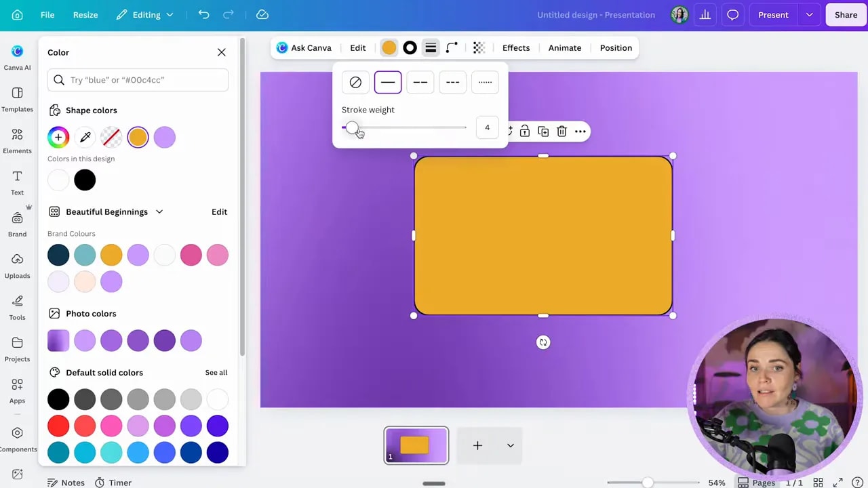This screenshot has width=868, height=488.
Task: Open Animate in the toolbar
Action: [565, 47]
